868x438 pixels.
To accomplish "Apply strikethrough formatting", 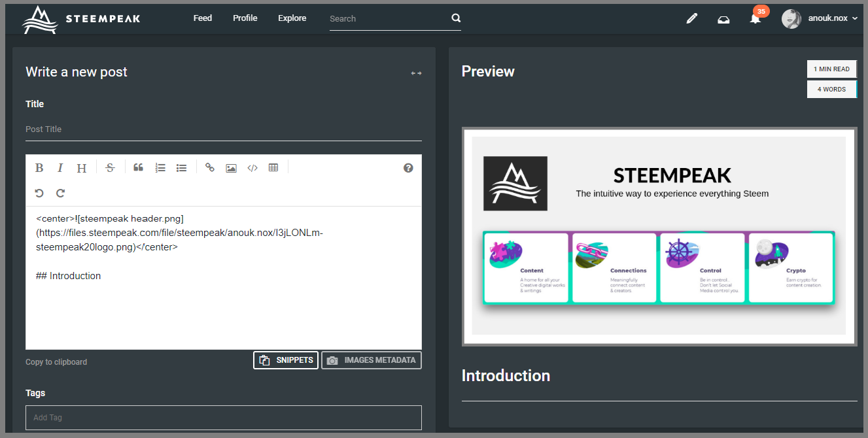I will coord(110,168).
